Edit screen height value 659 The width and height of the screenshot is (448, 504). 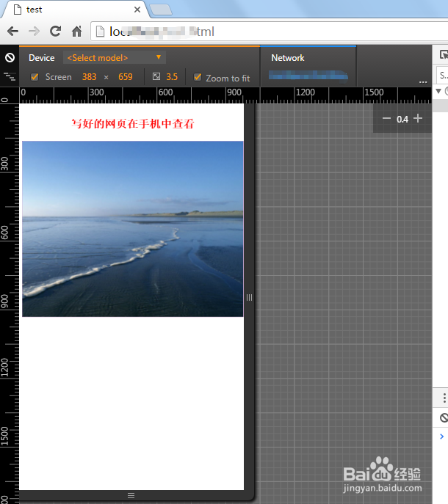click(125, 77)
